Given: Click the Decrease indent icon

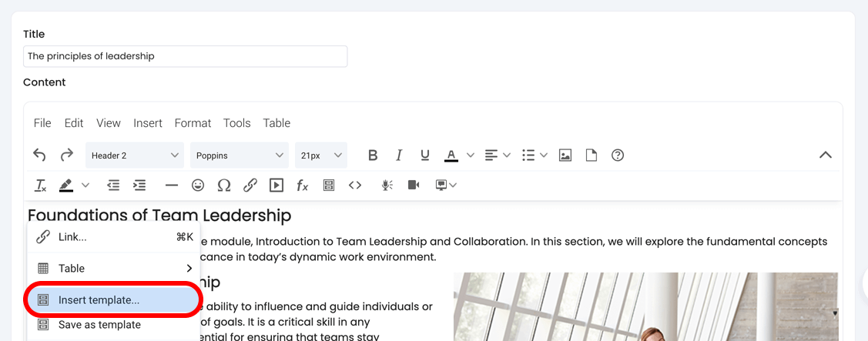Looking at the screenshot, I should (x=113, y=186).
